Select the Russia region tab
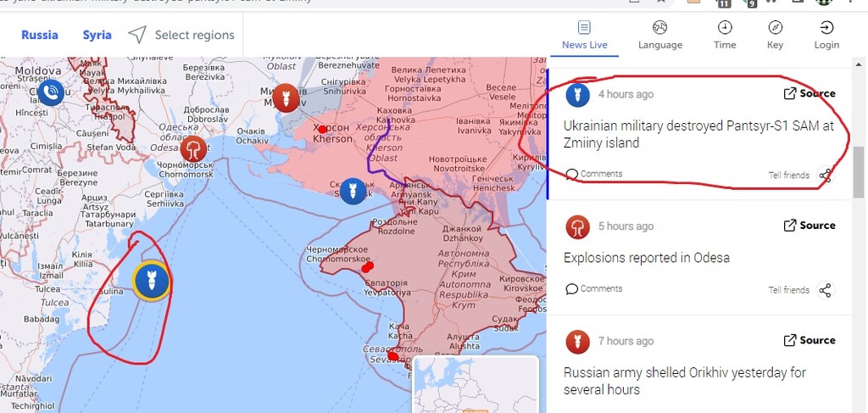868x413 pixels. (39, 35)
